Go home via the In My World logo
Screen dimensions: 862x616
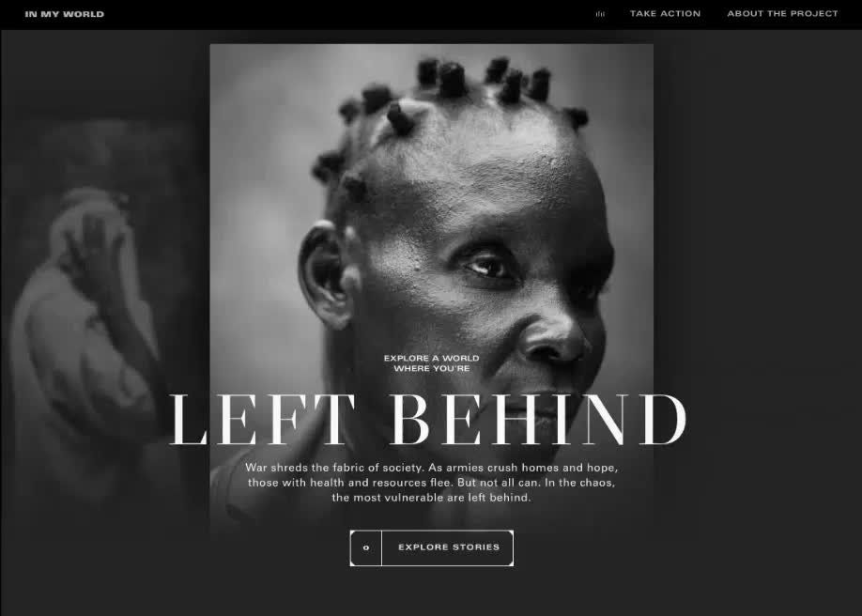[64, 14]
